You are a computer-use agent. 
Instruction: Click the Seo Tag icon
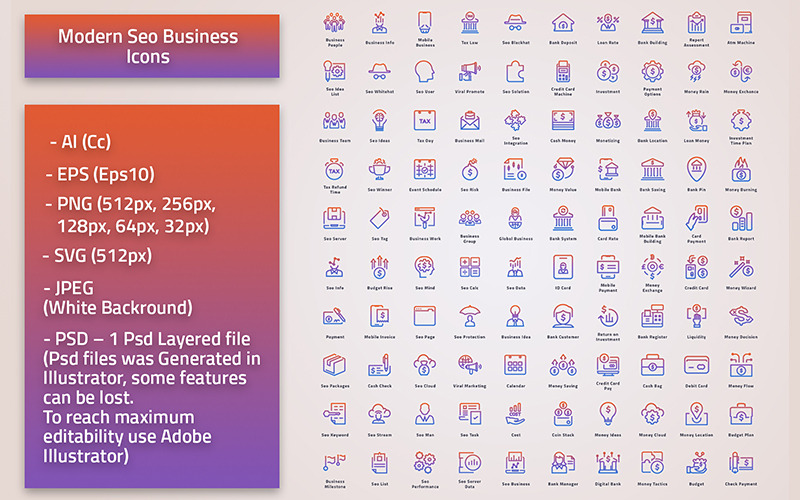click(x=380, y=219)
